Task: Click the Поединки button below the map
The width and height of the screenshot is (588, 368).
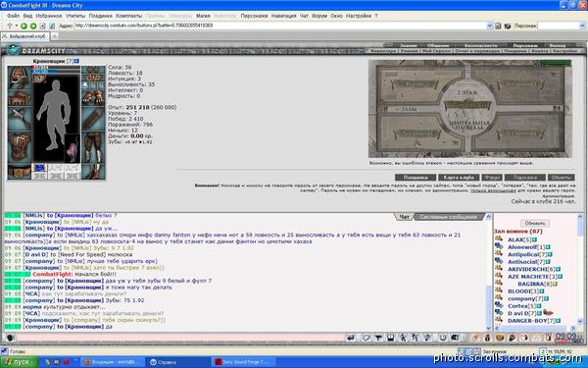Action: click(x=416, y=178)
